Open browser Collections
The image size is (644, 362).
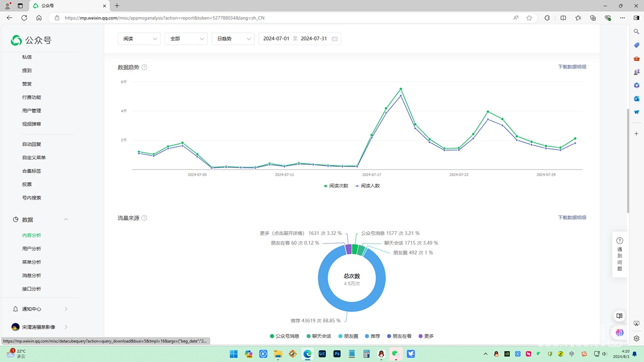[x=593, y=18]
